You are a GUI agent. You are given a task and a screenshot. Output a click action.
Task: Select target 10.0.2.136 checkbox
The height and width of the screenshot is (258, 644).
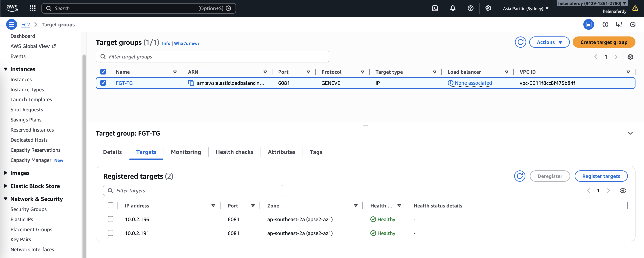[110, 219]
